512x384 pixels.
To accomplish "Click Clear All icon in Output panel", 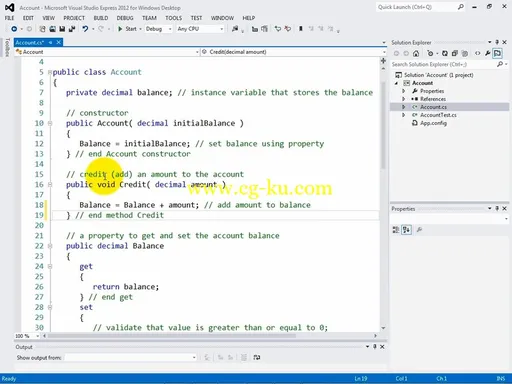I will [x=244, y=357].
